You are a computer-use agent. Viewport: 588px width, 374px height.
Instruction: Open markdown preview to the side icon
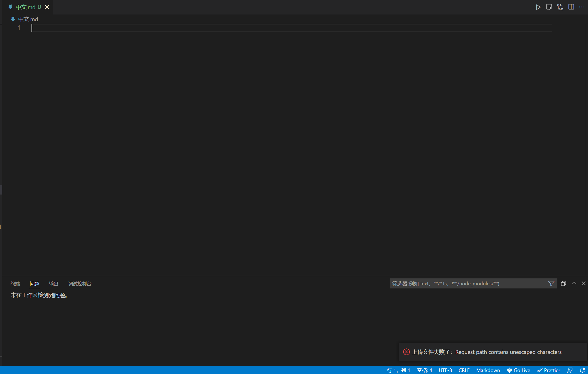point(549,7)
